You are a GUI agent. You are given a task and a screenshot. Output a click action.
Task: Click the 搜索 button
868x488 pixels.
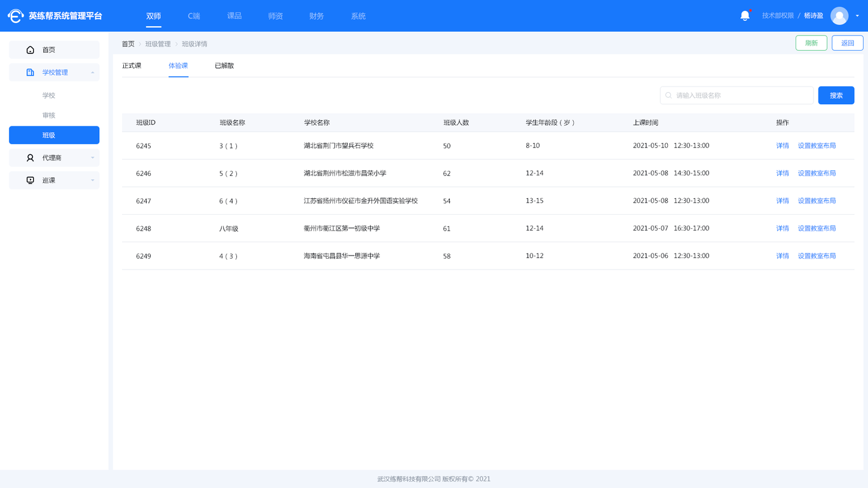tap(836, 95)
